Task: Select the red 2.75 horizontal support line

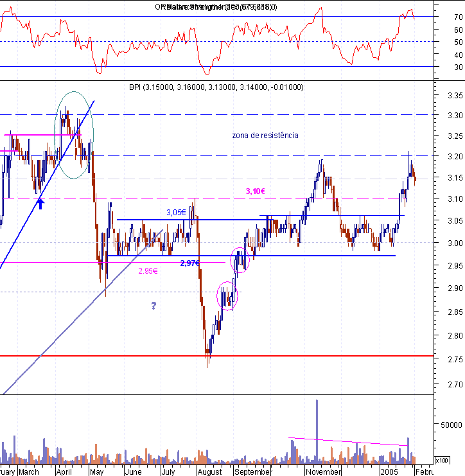Action: (217, 356)
